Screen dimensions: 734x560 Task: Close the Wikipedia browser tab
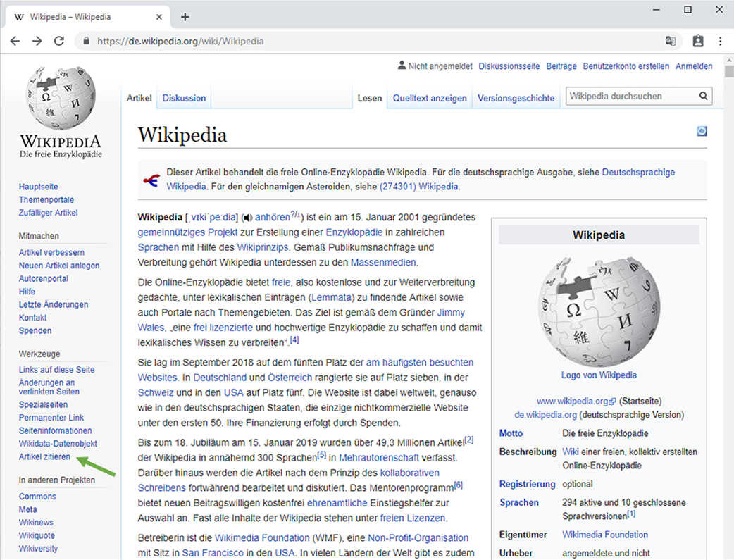click(161, 17)
